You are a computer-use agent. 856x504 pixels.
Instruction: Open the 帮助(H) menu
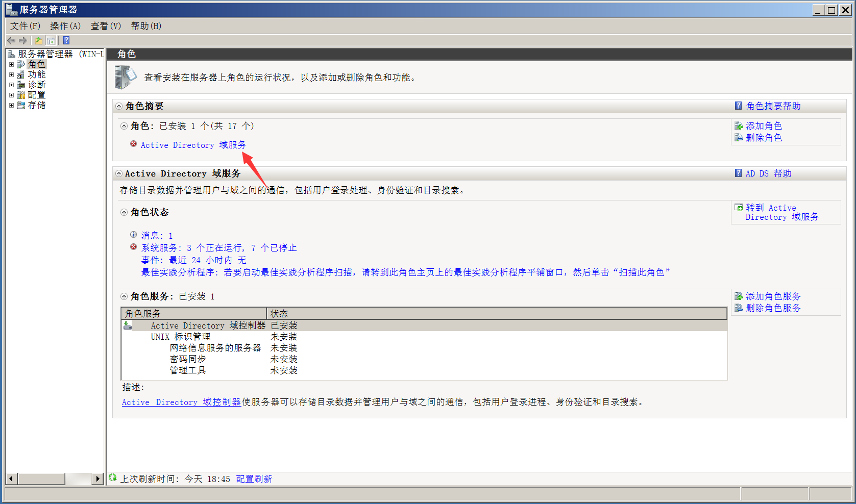[x=146, y=26]
